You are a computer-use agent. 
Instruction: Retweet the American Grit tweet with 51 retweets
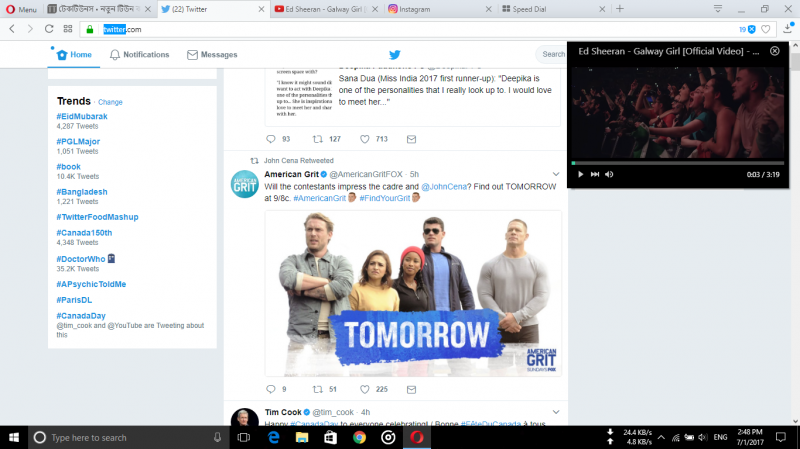click(317, 389)
